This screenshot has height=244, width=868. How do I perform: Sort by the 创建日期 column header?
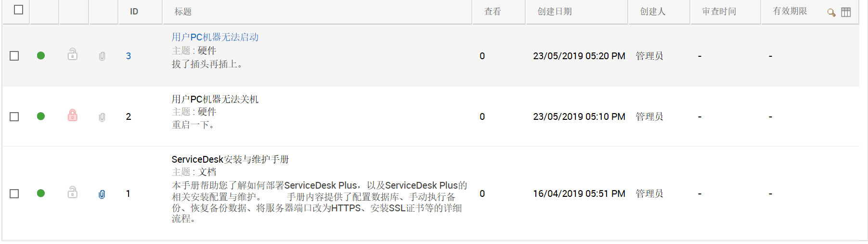(555, 12)
